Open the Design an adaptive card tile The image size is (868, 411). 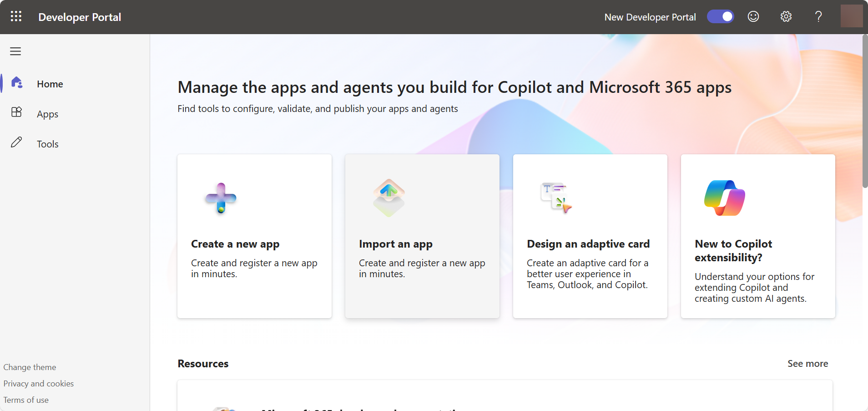590,236
